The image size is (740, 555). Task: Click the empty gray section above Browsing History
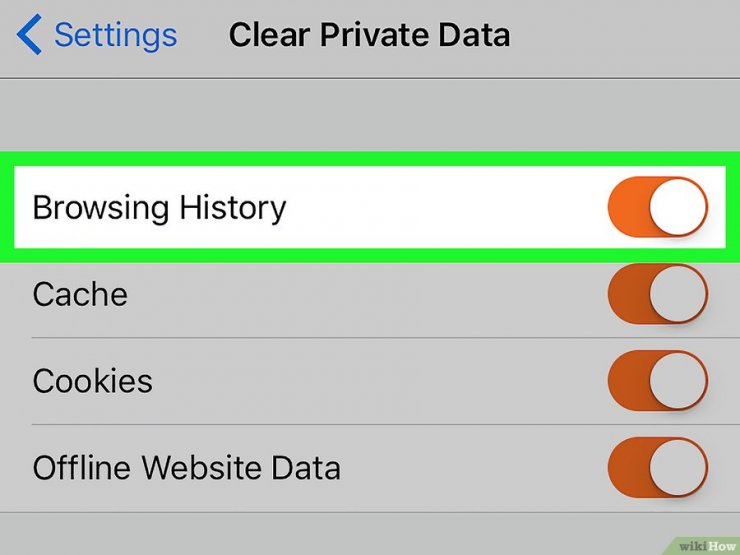point(370,115)
